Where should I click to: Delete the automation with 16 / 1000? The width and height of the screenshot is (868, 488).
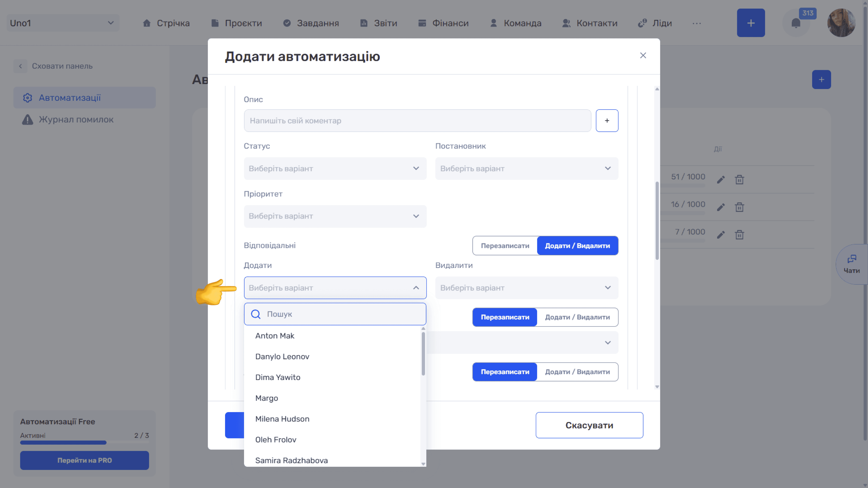pos(739,207)
